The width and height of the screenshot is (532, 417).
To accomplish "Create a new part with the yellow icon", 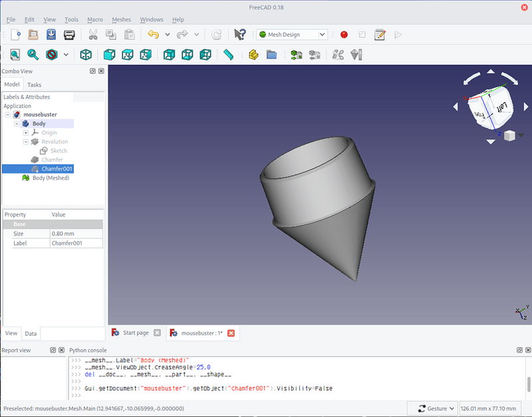I will (x=253, y=55).
